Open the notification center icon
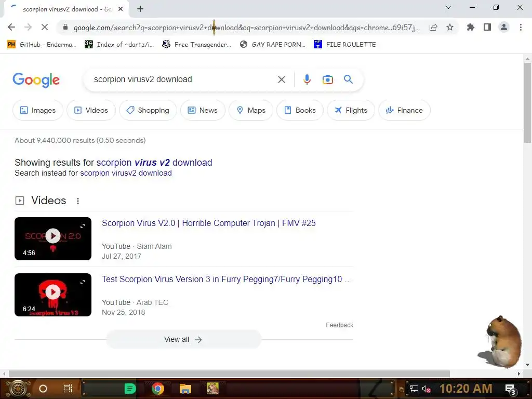Image resolution: width=532 pixels, height=399 pixels. tap(511, 390)
